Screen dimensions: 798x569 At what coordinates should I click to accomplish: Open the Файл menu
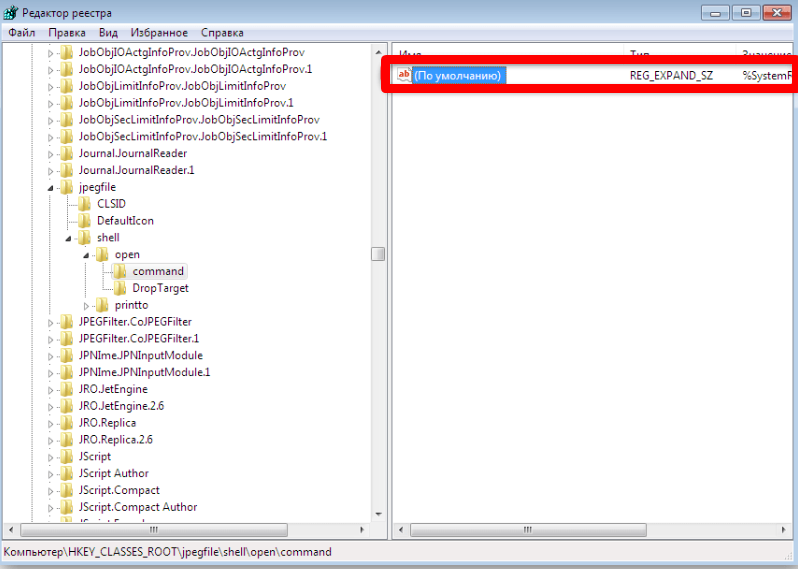(22, 33)
